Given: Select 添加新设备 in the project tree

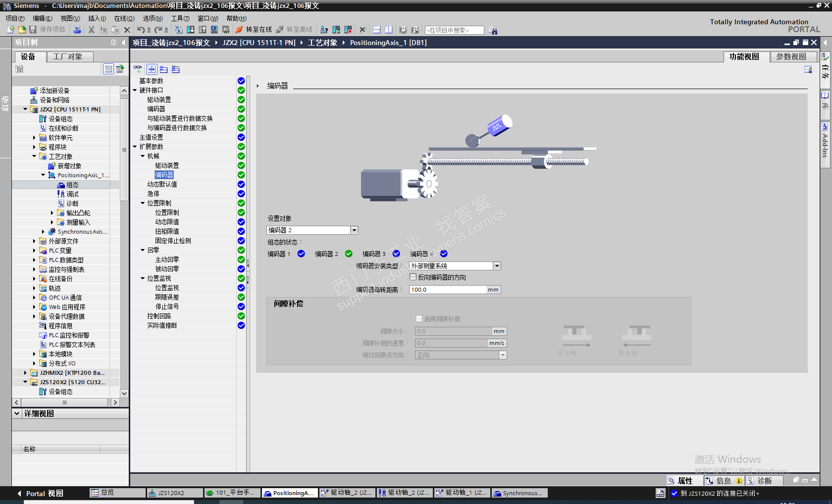Looking at the screenshot, I should (x=54, y=91).
